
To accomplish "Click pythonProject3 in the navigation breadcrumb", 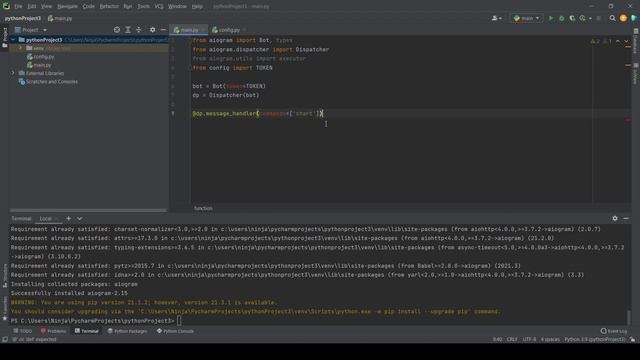I will tap(22, 18).
